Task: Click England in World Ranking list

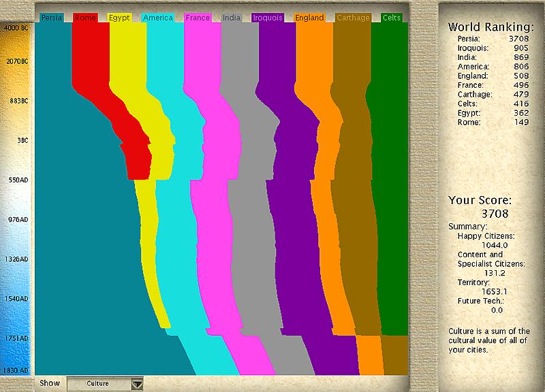Action: pyautogui.click(x=493, y=76)
